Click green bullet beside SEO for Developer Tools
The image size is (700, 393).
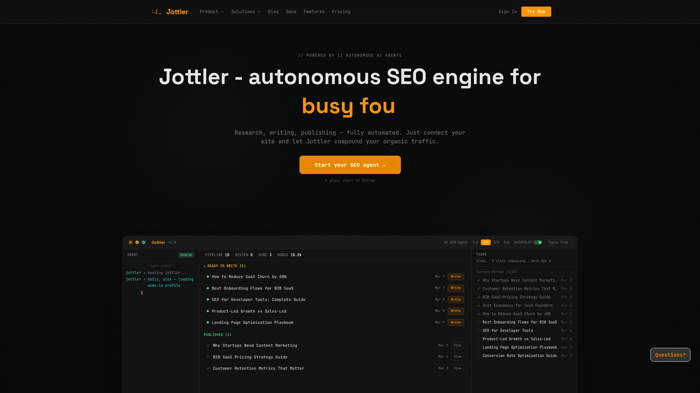point(208,300)
